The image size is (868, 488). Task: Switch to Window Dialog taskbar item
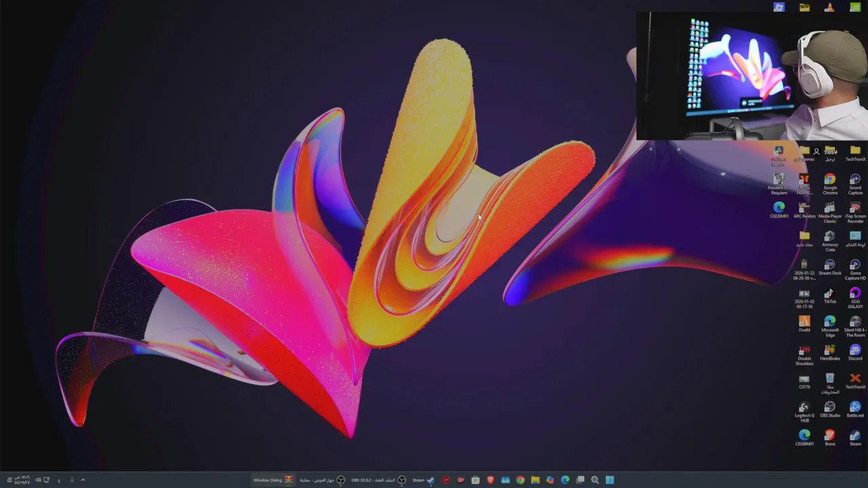click(x=273, y=480)
